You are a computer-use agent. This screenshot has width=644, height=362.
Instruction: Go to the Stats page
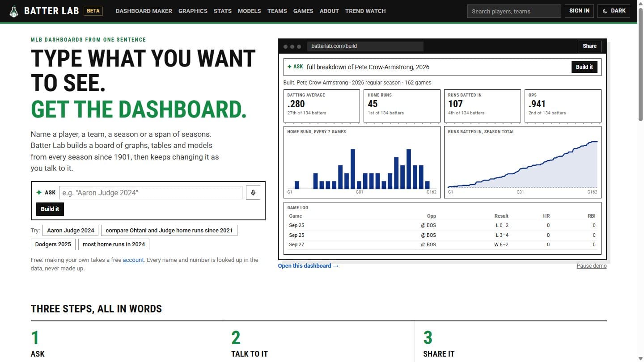(223, 11)
